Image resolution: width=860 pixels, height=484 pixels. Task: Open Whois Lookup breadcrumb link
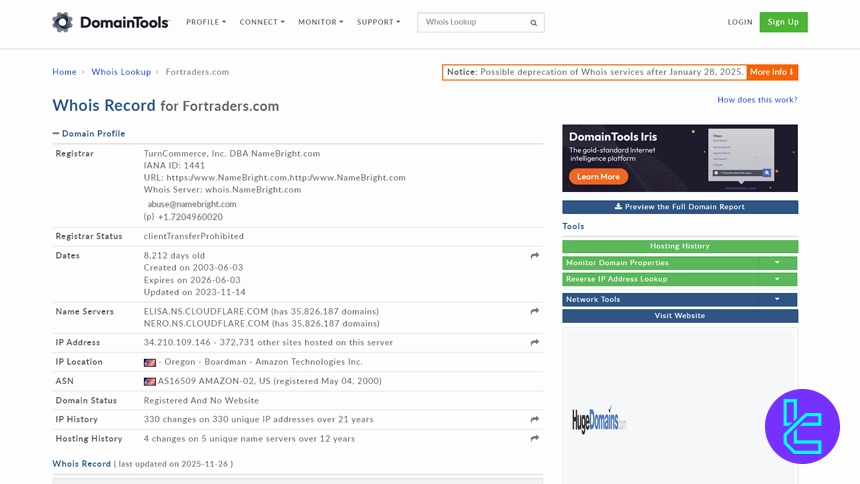121,72
